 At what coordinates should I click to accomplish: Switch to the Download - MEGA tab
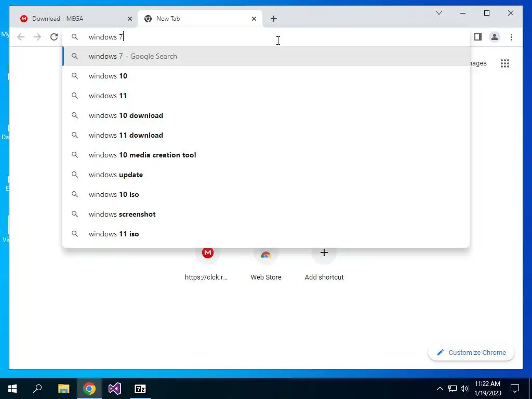[74, 19]
